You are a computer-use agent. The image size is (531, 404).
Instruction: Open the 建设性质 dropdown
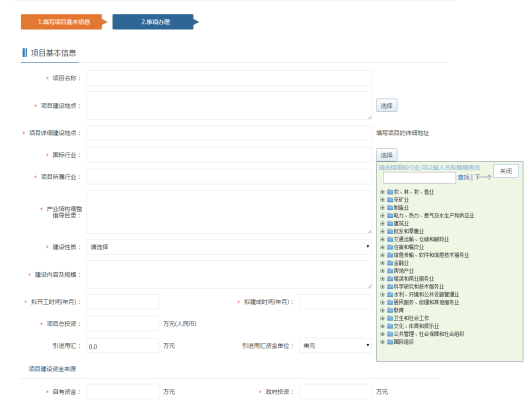pos(229,247)
